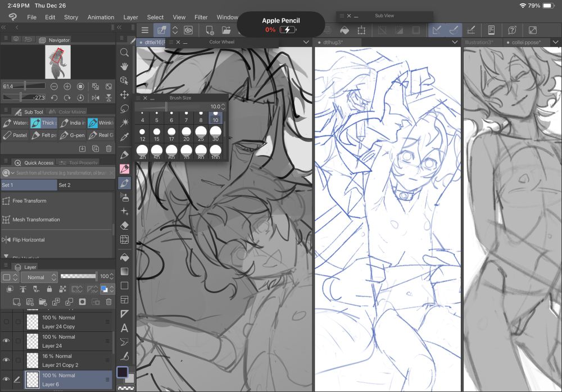The height and width of the screenshot is (392, 562).
Task: Select the Frame border tool
Action: tap(124, 299)
